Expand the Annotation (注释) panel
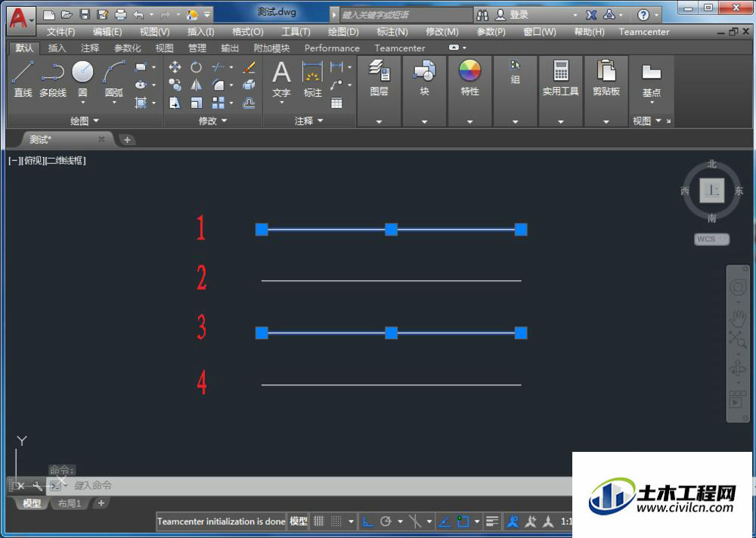The image size is (756, 538). pos(308,120)
